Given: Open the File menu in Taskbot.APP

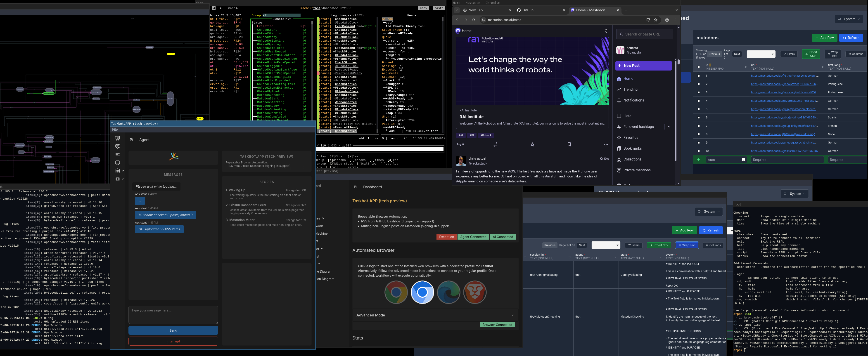Looking at the screenshot, I should pos(115,130).
